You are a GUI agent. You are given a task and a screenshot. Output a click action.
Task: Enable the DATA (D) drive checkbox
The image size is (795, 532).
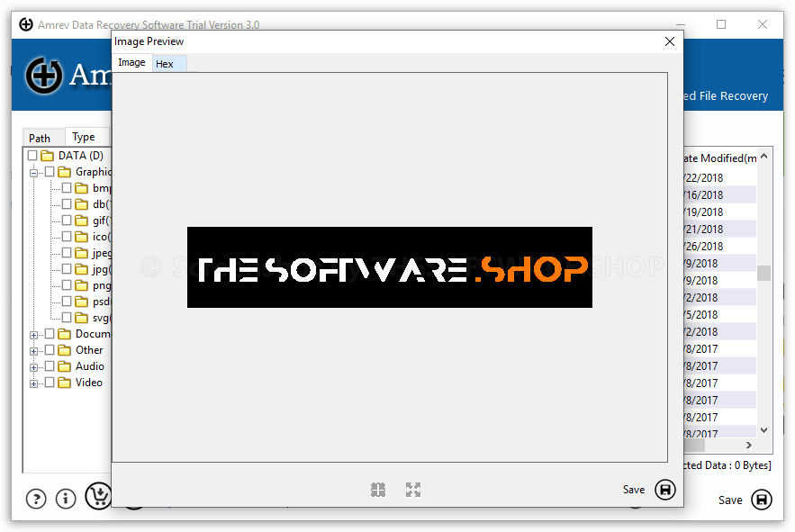pos(31,155)
